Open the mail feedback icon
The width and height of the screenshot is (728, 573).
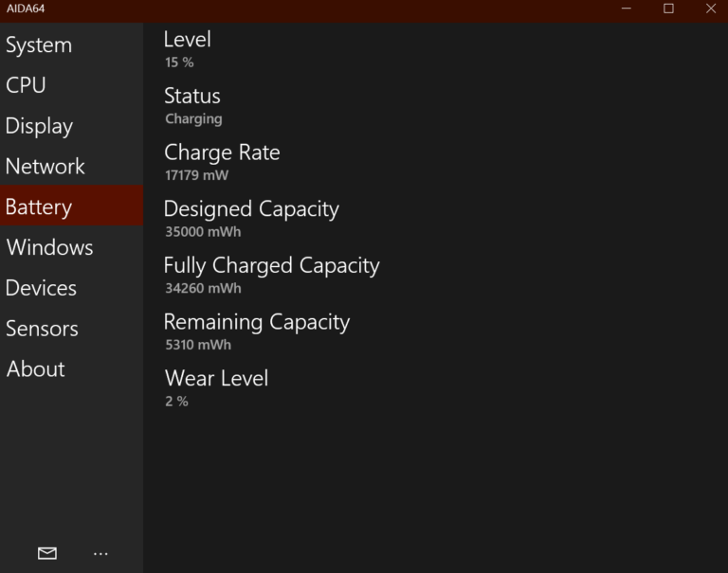click(46, 553)
